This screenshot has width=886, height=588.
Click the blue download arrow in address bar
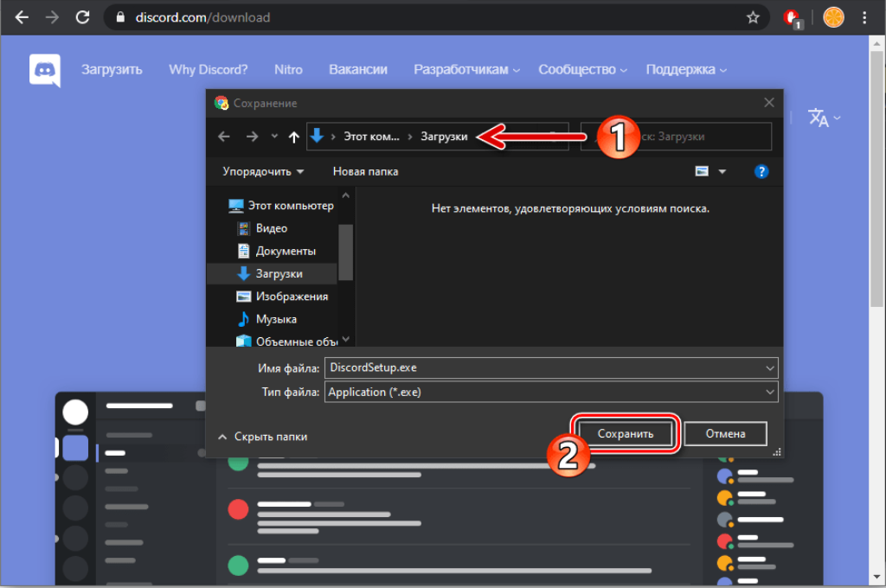317,136
